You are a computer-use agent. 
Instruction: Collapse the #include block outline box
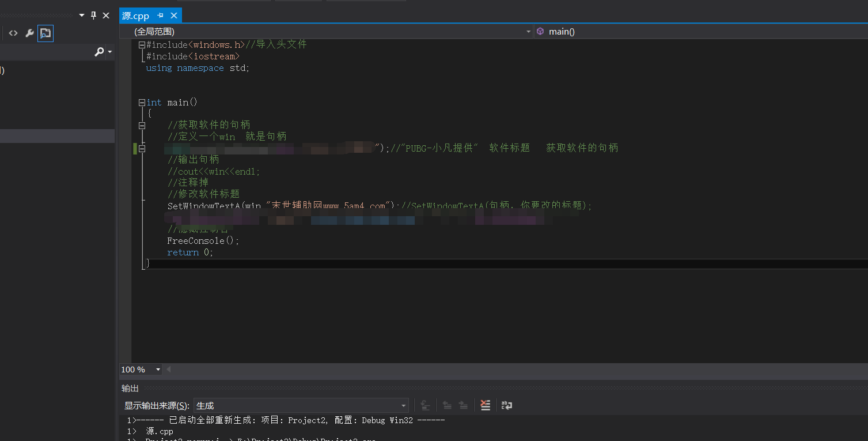coord(142,45)
